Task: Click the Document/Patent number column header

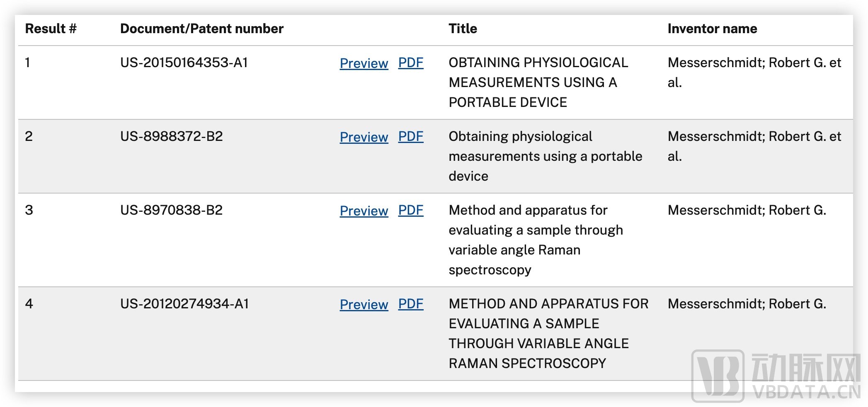Action: click(x=201, y=29)
